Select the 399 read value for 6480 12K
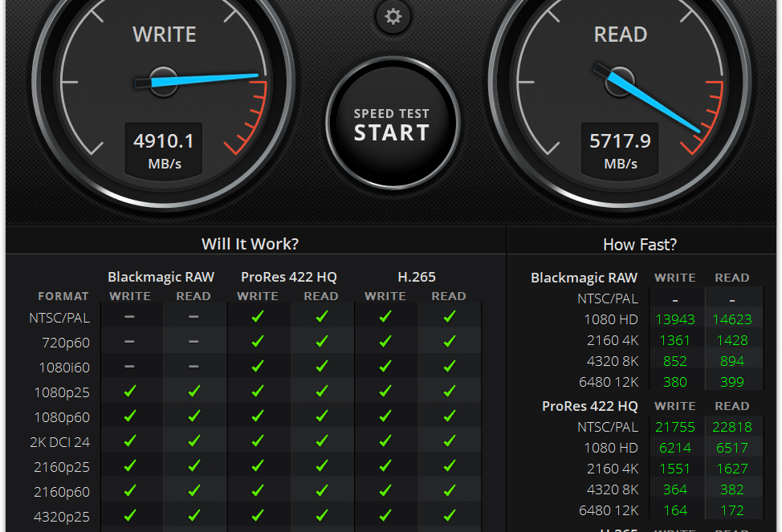 [731, 382]
